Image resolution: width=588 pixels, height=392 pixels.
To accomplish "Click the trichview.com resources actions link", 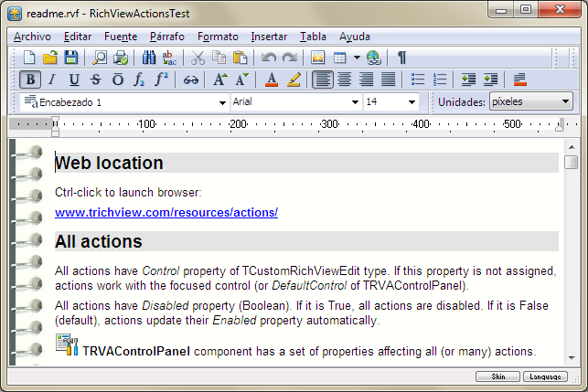I will (x=166, y=213).
